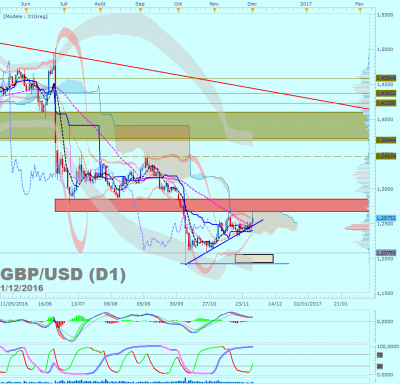Image resolution: width=400 pixels, height=384 pixels.
Task: Click the 70 overbought level tag
Action: tap(380, 355)
